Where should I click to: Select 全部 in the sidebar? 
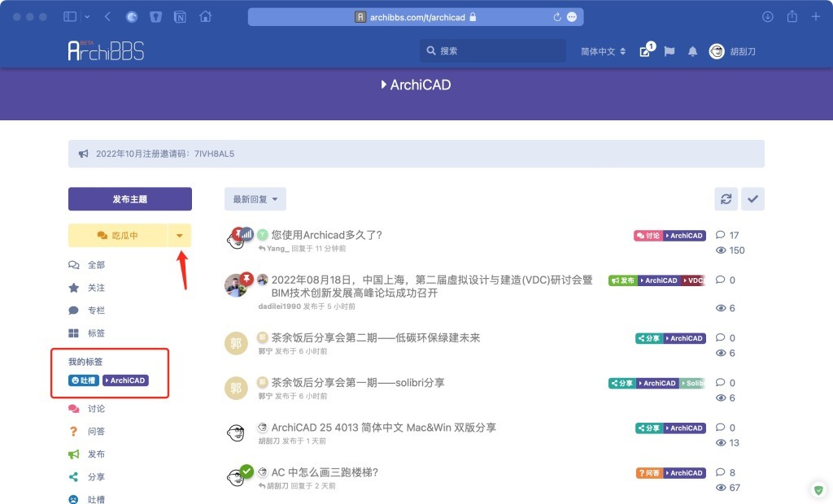click(87, 265)
